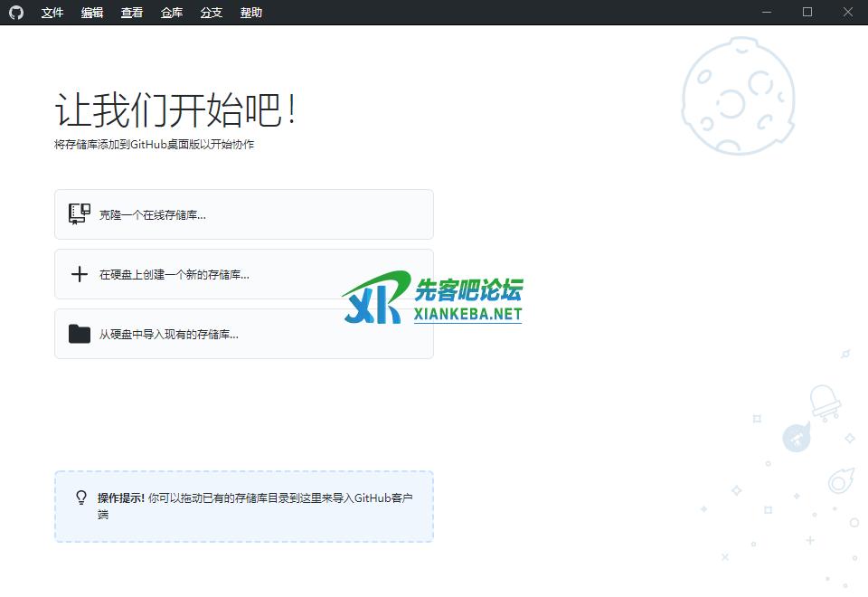Click the 操作提示 tip box text

[x=255, y=498]
